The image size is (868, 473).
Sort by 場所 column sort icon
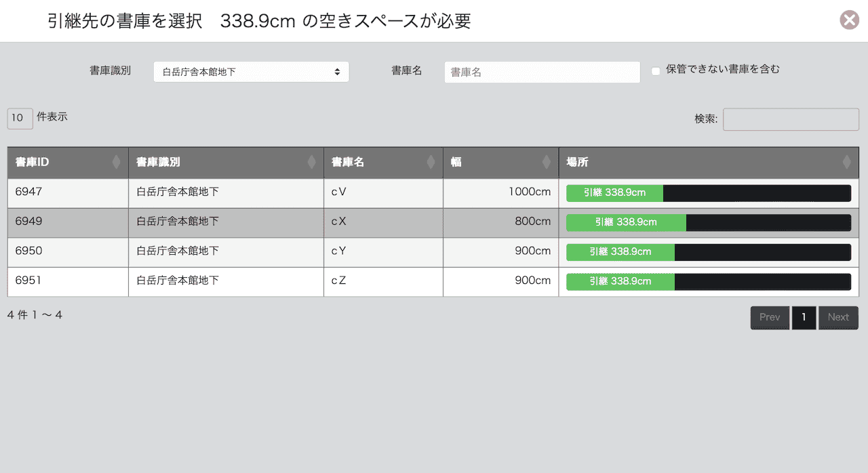pyautogui.click(x=846, y=163)
